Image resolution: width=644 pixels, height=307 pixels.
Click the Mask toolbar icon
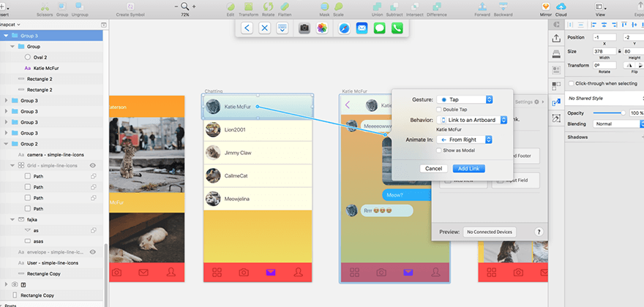click(324, 7)
